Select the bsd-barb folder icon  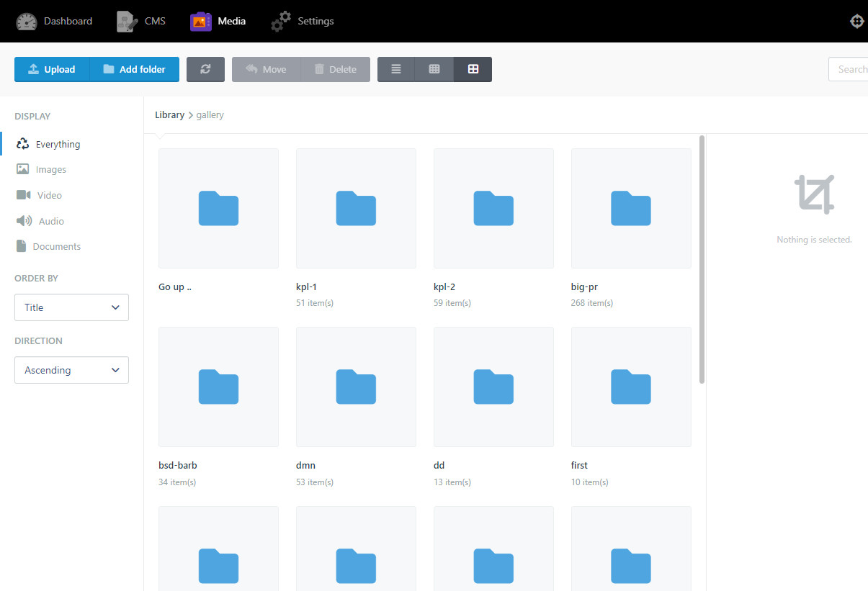click(x=218, y=387)
